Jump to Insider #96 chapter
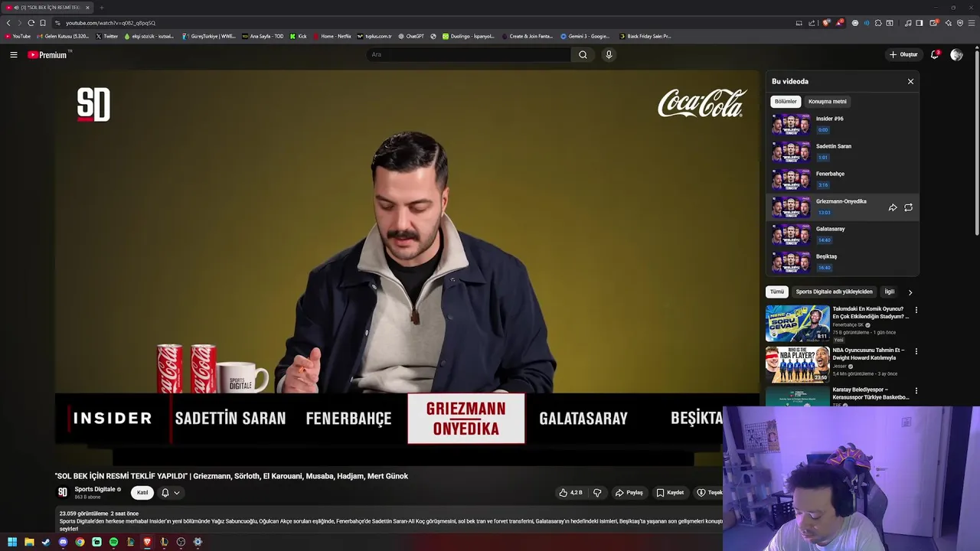 point(842,124)
